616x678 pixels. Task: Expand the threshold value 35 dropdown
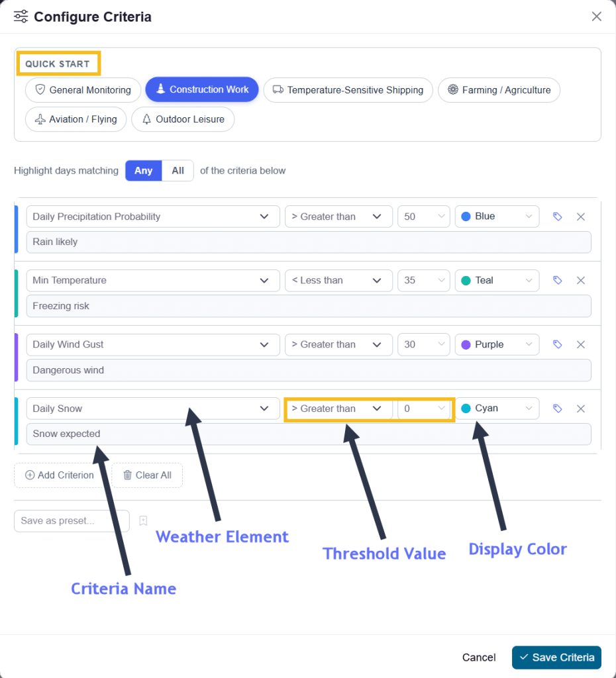(x=424, y=281)
